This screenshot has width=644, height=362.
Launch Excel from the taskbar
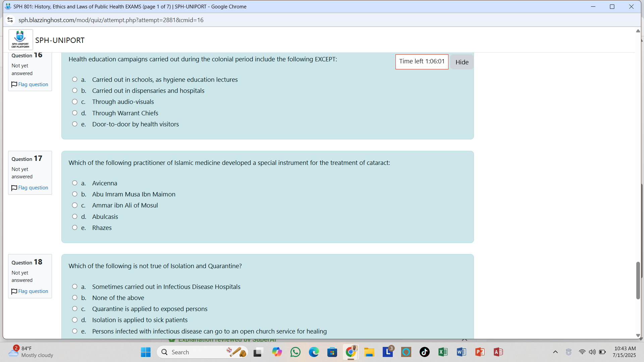click(443, 352)
